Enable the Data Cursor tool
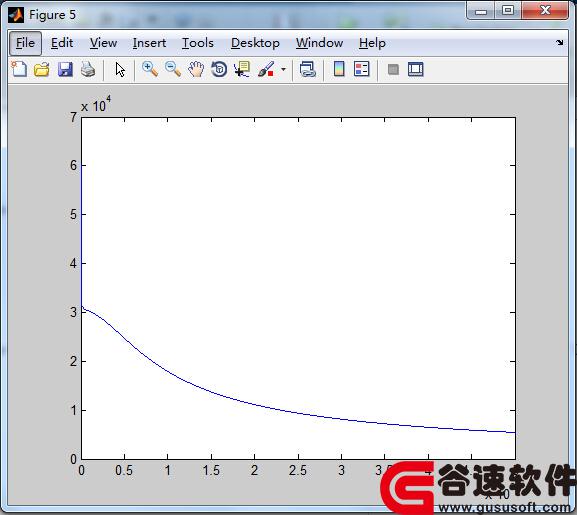The height and width of the screenshot is (515, 577). click(242, 69)
